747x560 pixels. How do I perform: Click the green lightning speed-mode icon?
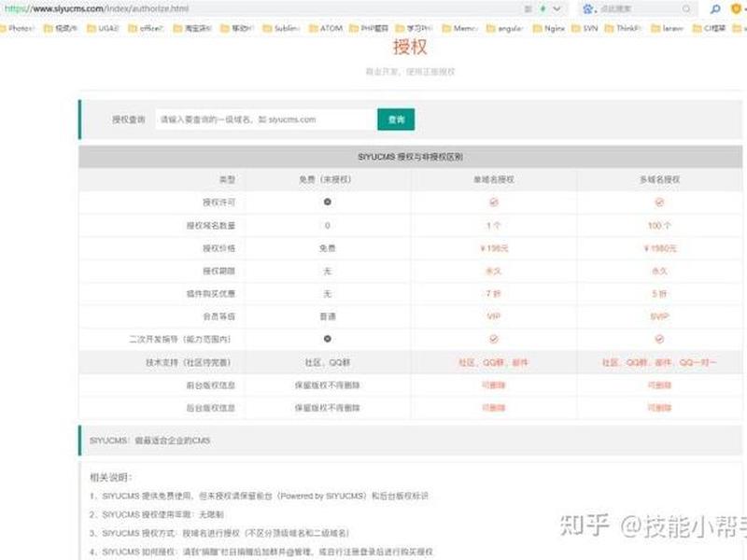pos(543,9)
